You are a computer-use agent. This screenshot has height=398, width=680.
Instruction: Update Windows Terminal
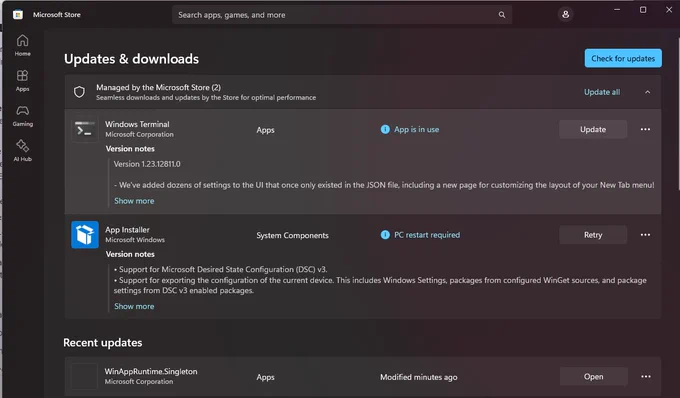pyautogui.click(x=593, y=129)
